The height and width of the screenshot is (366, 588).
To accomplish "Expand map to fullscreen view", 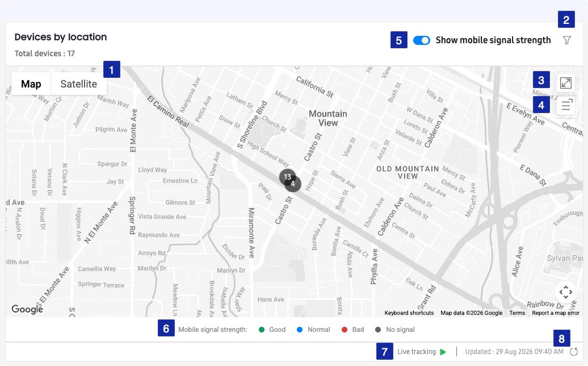I will (565, 82).
